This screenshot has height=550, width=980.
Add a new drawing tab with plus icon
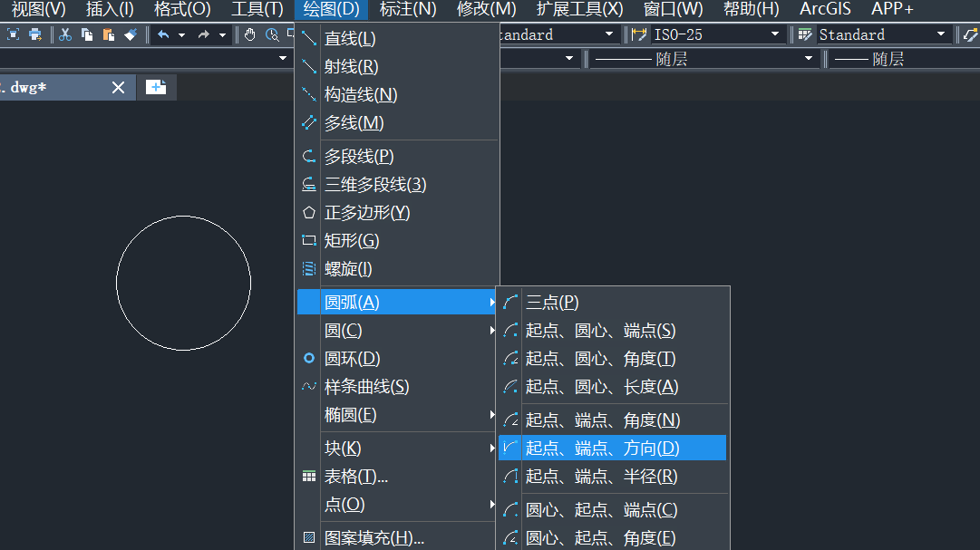coord(156,87)
